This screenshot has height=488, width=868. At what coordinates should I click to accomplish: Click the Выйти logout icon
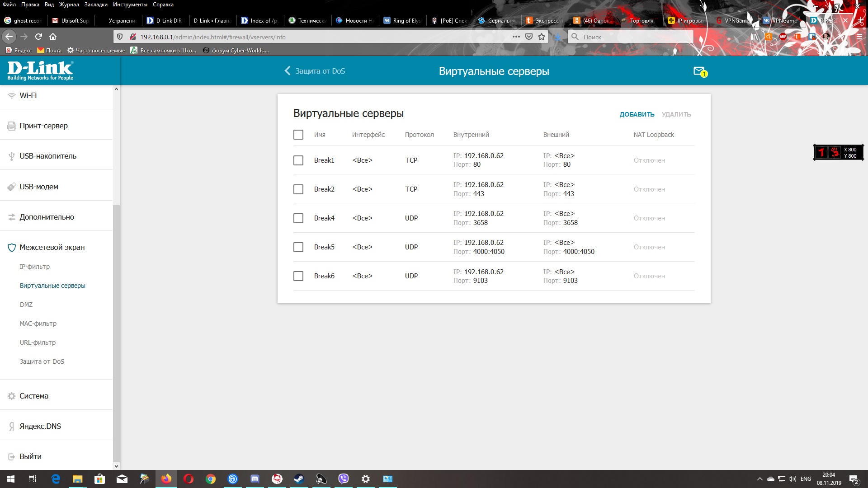point(12,457)
